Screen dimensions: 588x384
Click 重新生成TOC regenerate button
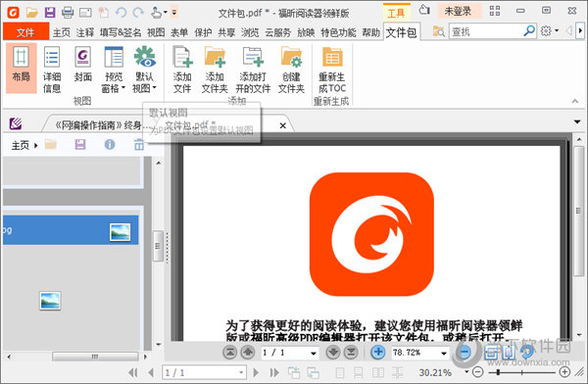(332, 70)
